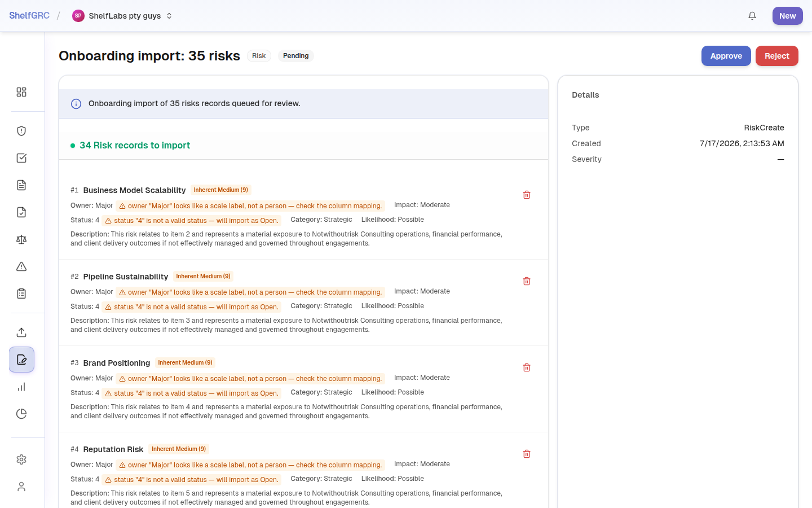Select the "Pipeline Sustainability" risk title
Image resolution: width=812 pixels, height=508 pixels.
126,277
